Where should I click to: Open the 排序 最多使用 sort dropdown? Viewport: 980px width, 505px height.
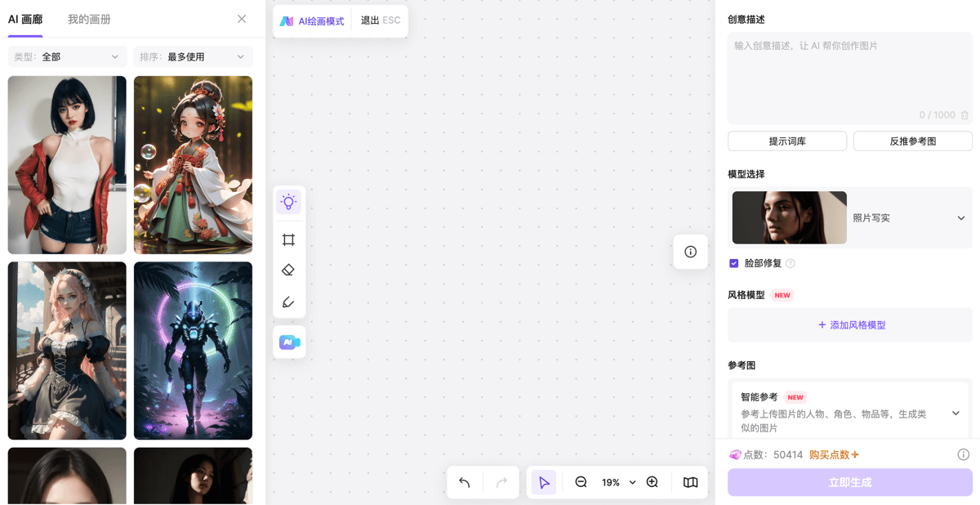[193, 56]
